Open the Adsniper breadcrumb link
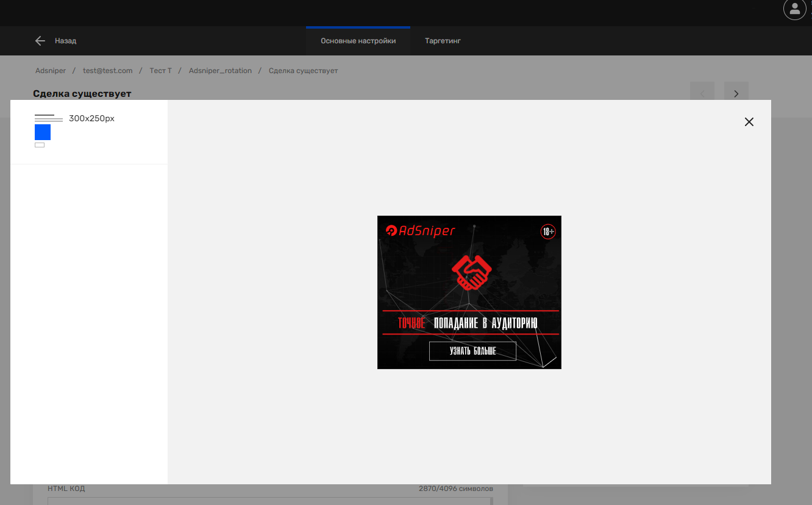 [51, 71]
